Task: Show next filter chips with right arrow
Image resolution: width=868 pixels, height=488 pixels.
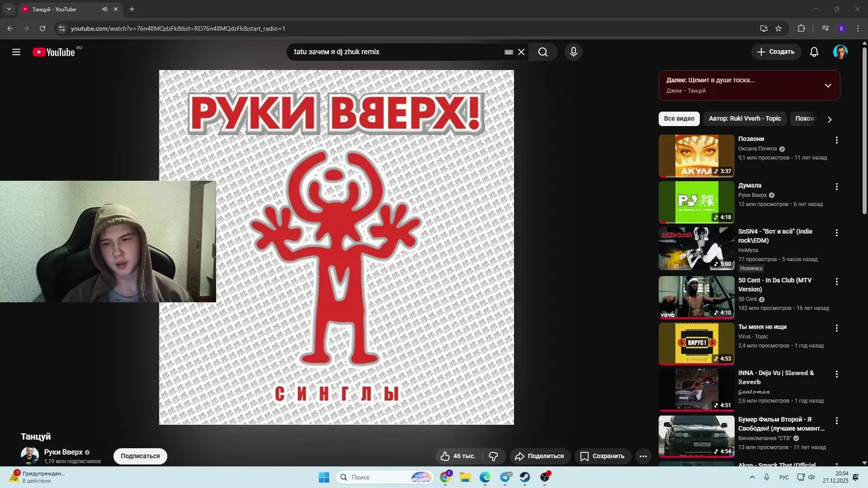Action: pyautogui.click(x=829, y=119)
